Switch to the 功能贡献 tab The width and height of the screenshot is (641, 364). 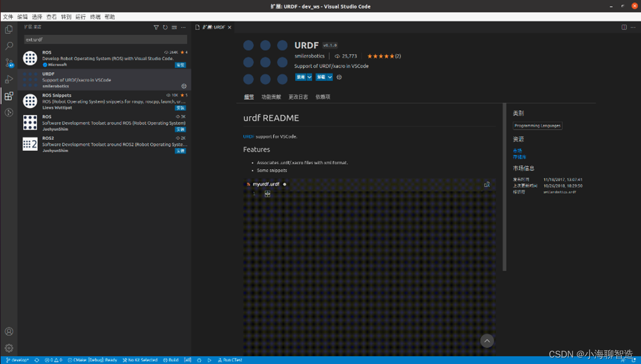[271, 97]
